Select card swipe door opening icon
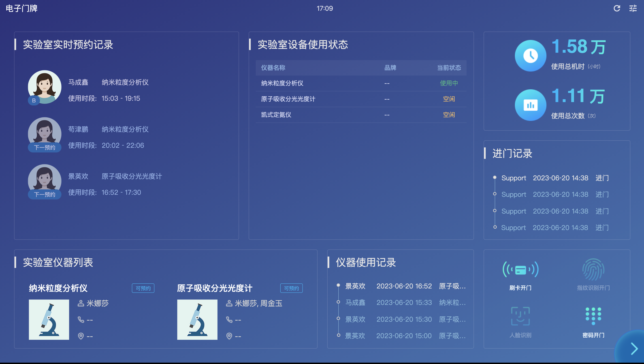The image size is (644, 364). tap(520, 270)
